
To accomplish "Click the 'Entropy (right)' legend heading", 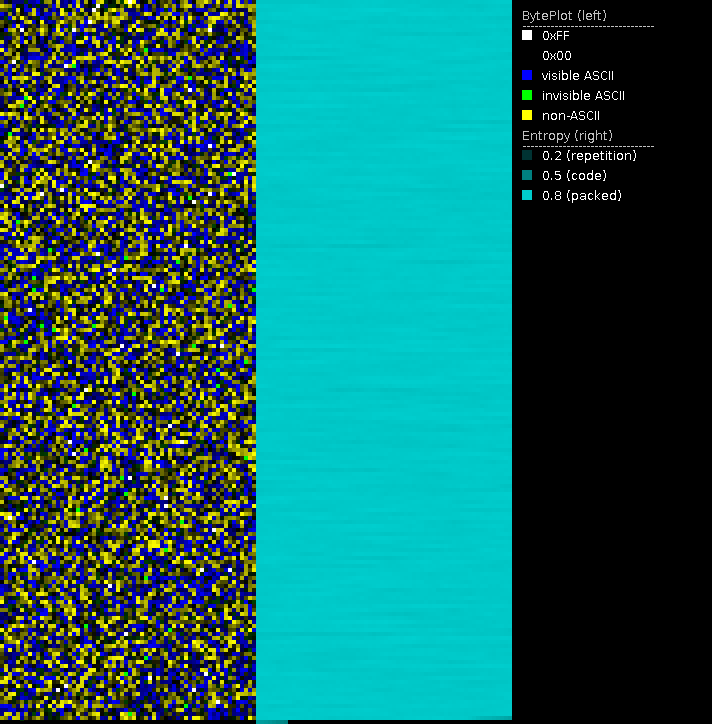I will point(567,136).
